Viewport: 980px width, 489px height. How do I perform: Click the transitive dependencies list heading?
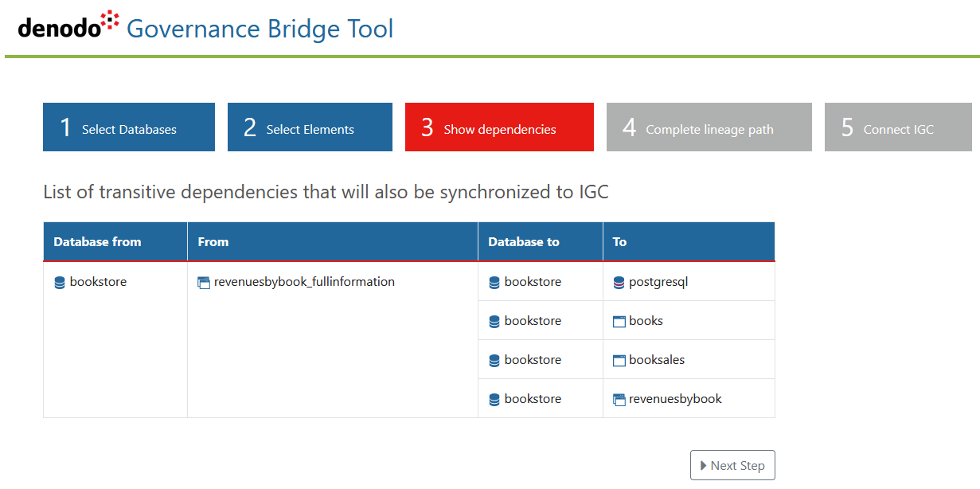(326, 192)
